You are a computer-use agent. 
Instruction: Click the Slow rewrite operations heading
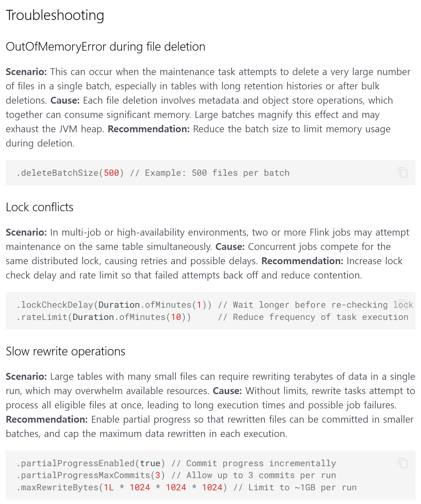click(66, 351)
